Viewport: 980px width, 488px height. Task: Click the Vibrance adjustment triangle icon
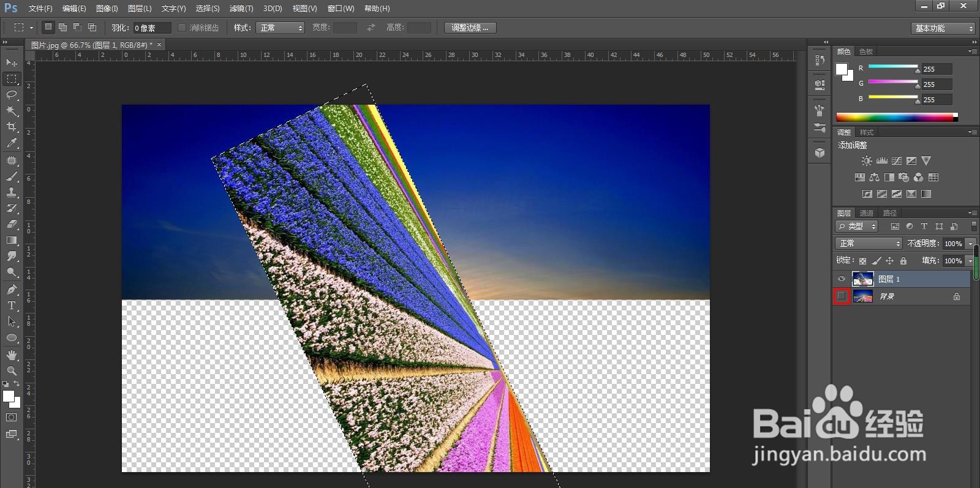point(926,161)
